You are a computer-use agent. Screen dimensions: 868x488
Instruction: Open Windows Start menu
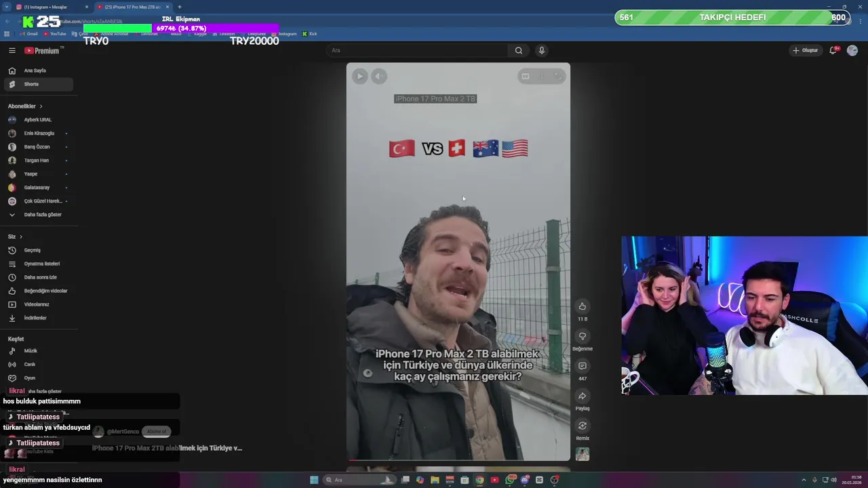(314, 480)
